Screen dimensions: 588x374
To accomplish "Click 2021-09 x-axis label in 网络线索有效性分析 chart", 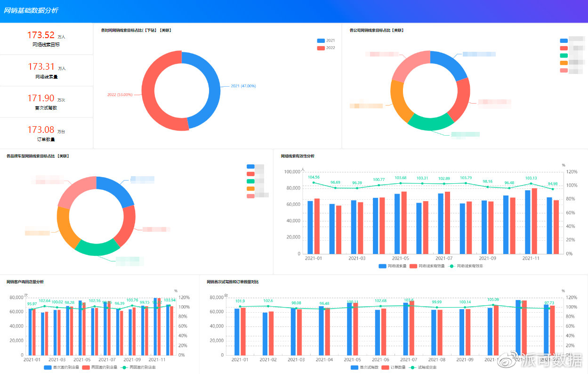I will [487, 258].
